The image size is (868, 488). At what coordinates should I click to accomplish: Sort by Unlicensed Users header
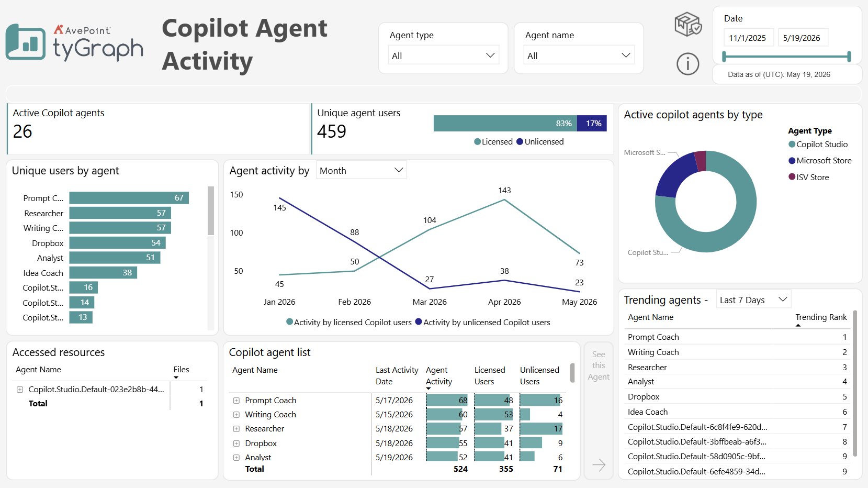539,376
